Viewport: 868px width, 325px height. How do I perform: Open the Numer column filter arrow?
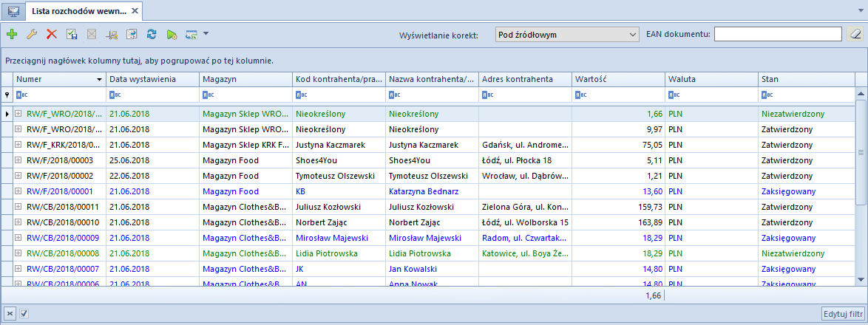(100, 80)
